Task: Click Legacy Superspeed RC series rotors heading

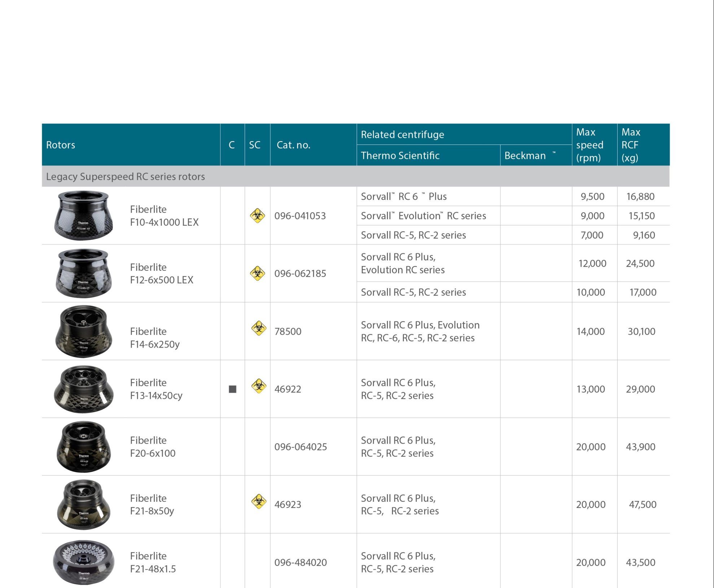Action: click(x=125, y=177)
